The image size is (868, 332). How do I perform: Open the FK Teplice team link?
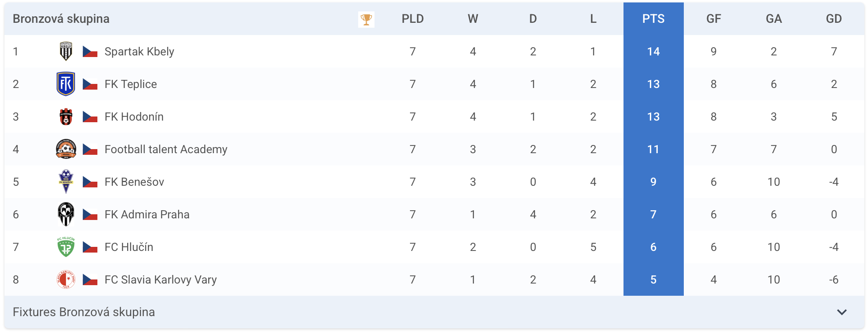pos(131,84)
